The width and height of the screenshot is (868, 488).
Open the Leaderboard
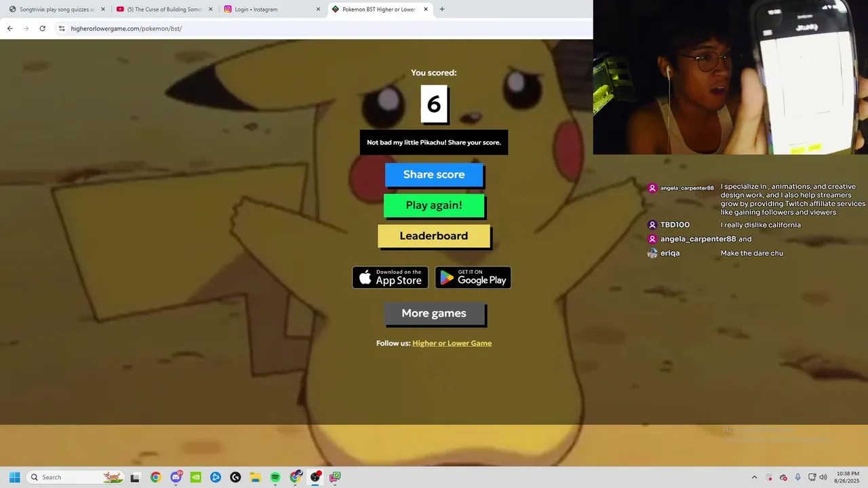(434, 236)
